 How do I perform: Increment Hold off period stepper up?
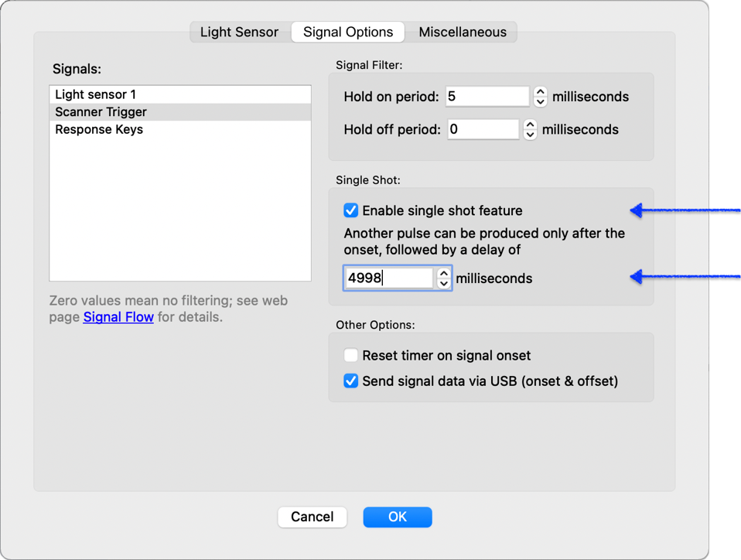(530, 125)
